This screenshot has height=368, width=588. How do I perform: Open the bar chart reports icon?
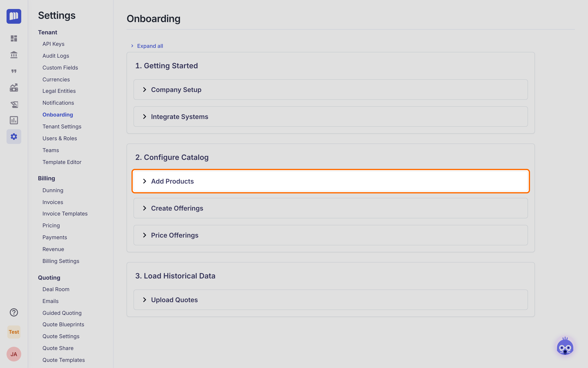point(14,120)
